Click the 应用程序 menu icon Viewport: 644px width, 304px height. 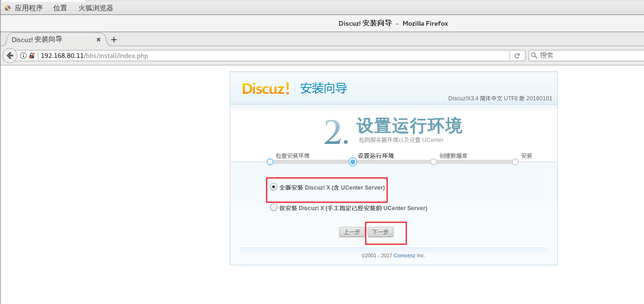[8, 8]
